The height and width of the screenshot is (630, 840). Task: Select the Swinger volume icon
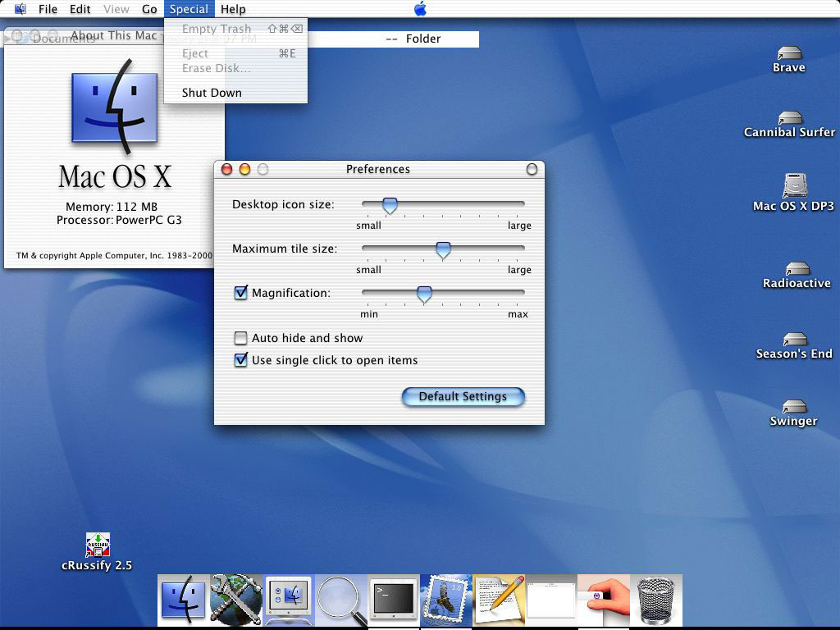point(793,413)
